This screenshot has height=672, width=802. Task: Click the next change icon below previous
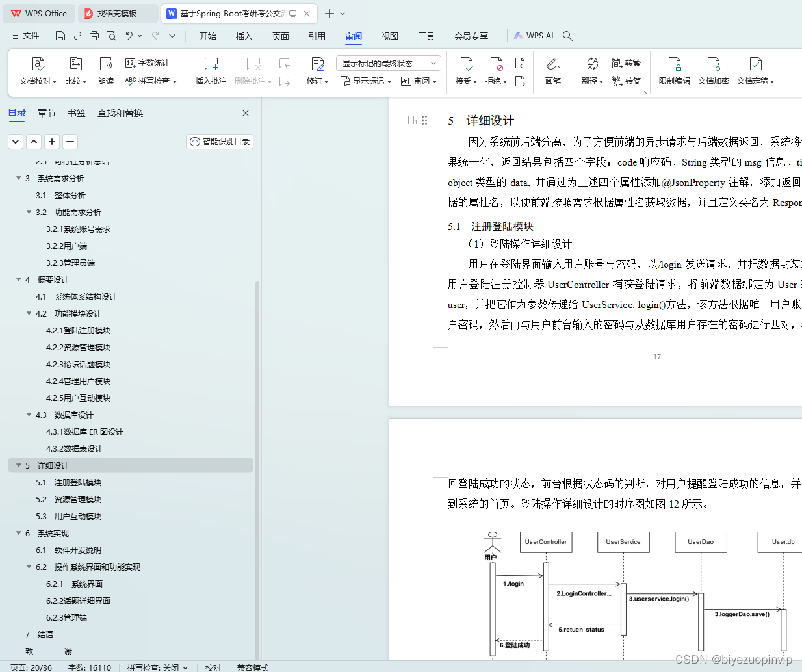(x=520, y=81)
